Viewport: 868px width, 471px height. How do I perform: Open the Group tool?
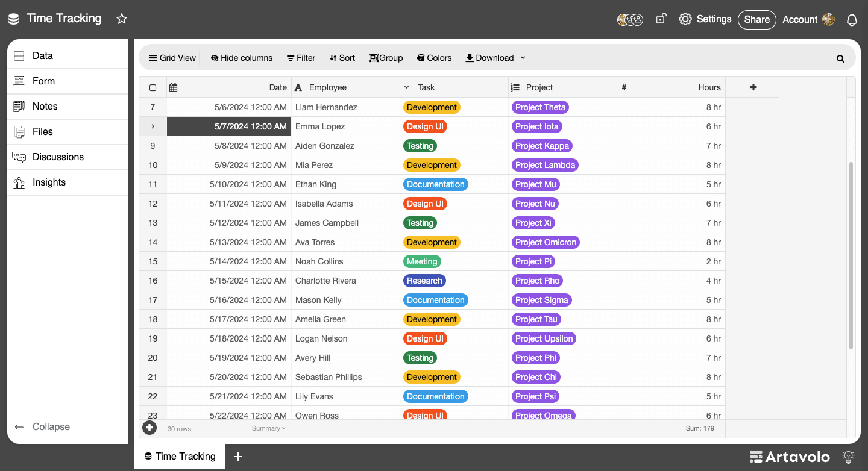386,58
